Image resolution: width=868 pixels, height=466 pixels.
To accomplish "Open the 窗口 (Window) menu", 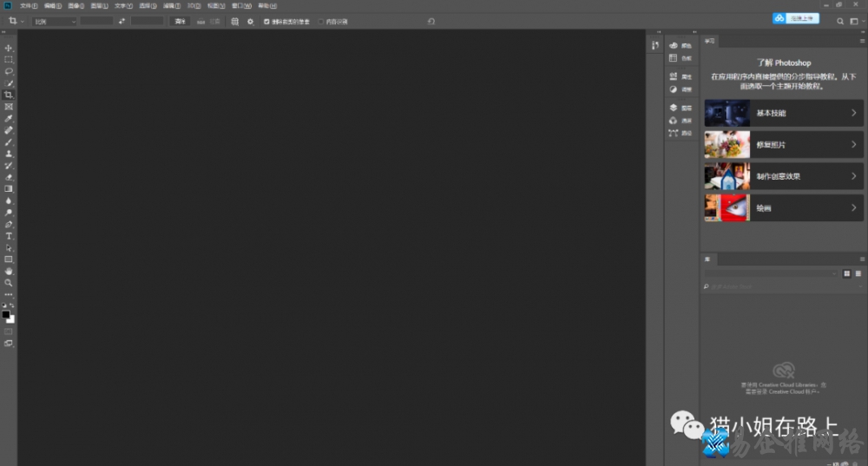I will coord(240,5).
